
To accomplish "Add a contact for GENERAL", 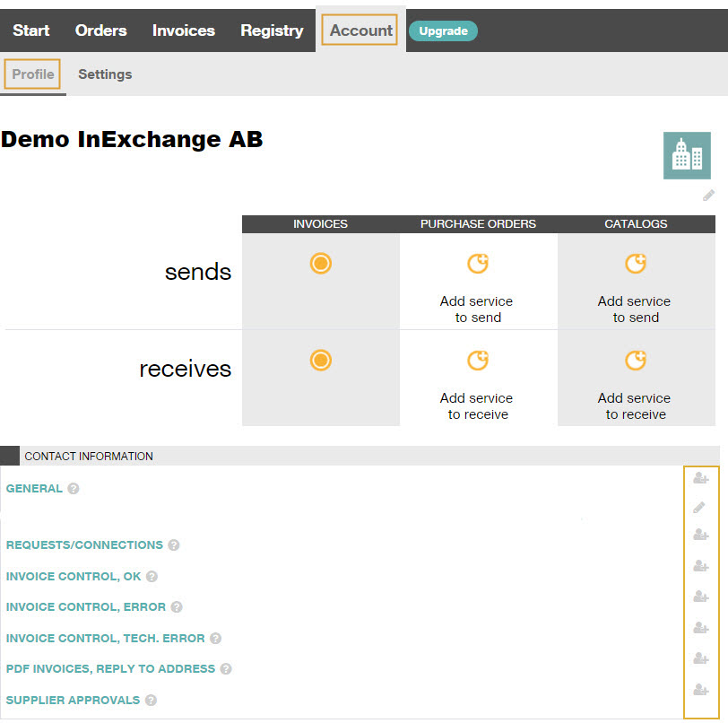I will pos(700,477).
